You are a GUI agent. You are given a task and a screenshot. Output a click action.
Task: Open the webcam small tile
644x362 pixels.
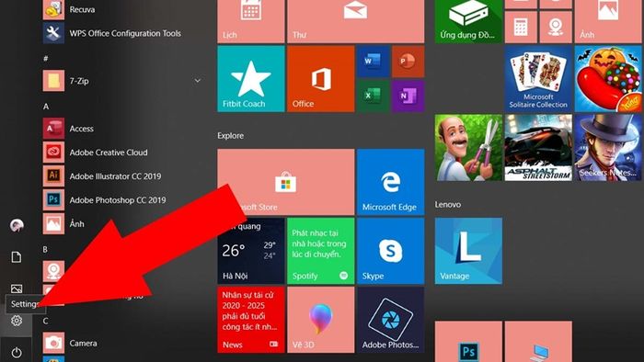(556, 27)
